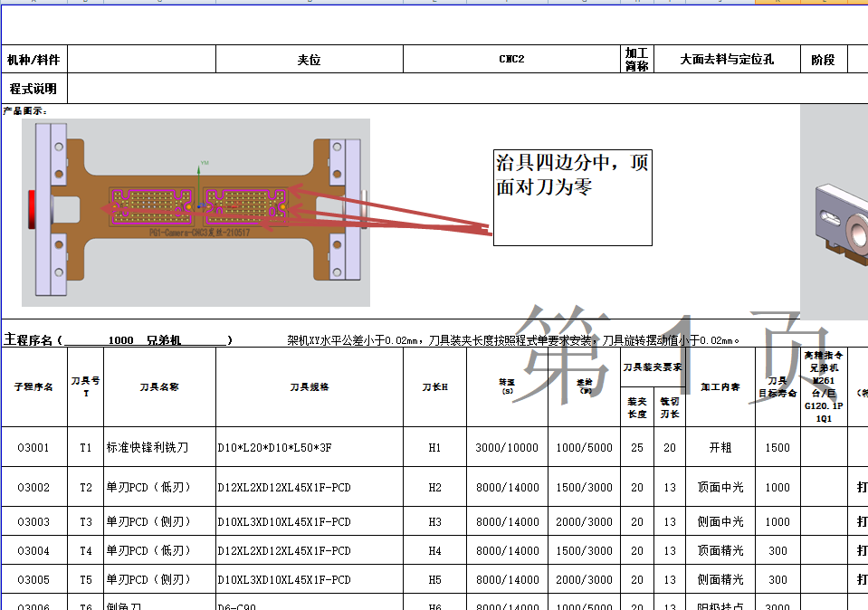Select the cell labeled 夹位
This screenshot has height=610, width=868.
coord(309,58)
